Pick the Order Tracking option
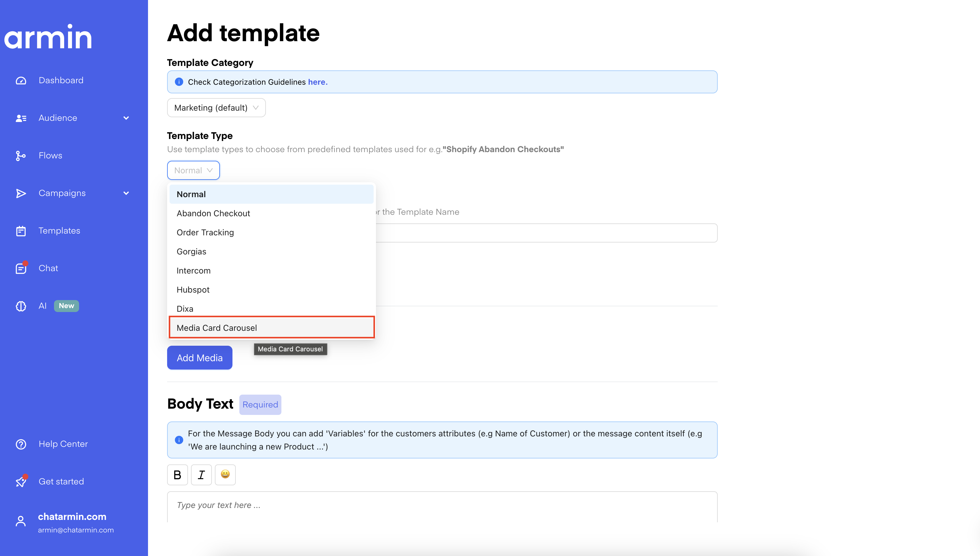The image size is (980, 556). point(205,233)
